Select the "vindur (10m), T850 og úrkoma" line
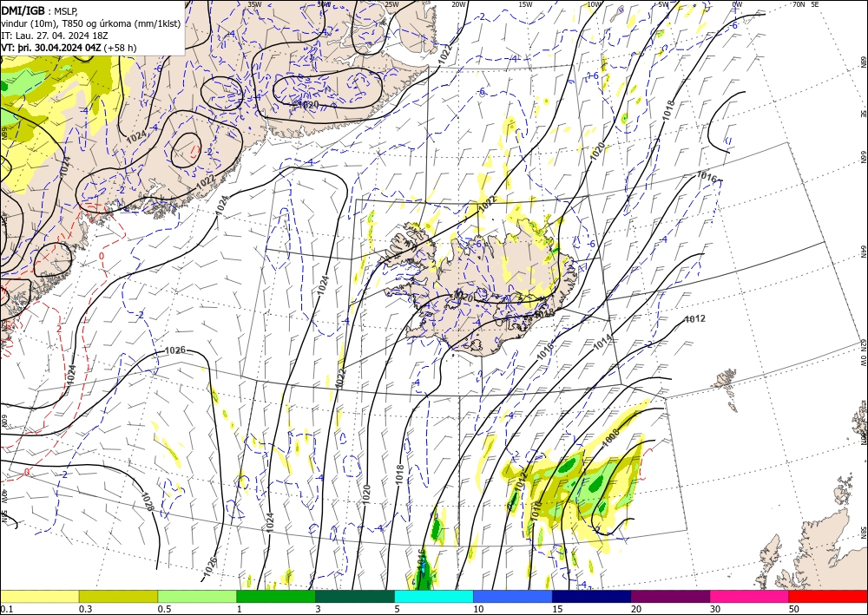868x615 pixels. click(x=91, y=23)
